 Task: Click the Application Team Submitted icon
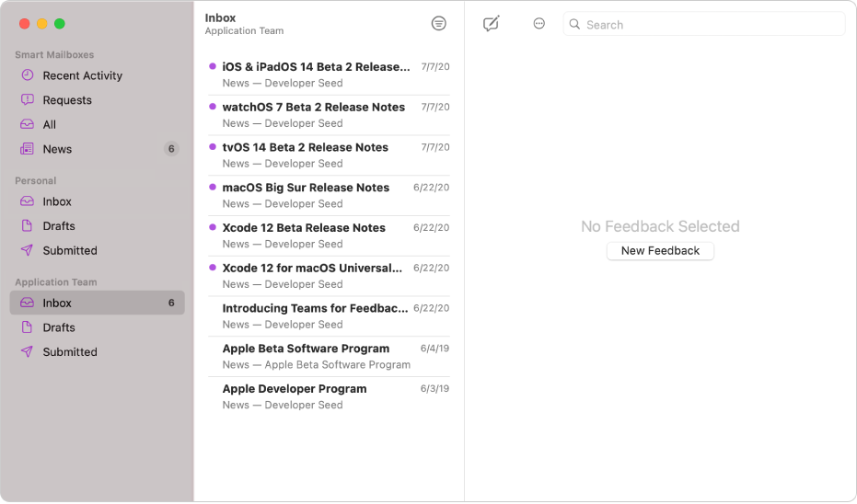(x=28, y=352)
